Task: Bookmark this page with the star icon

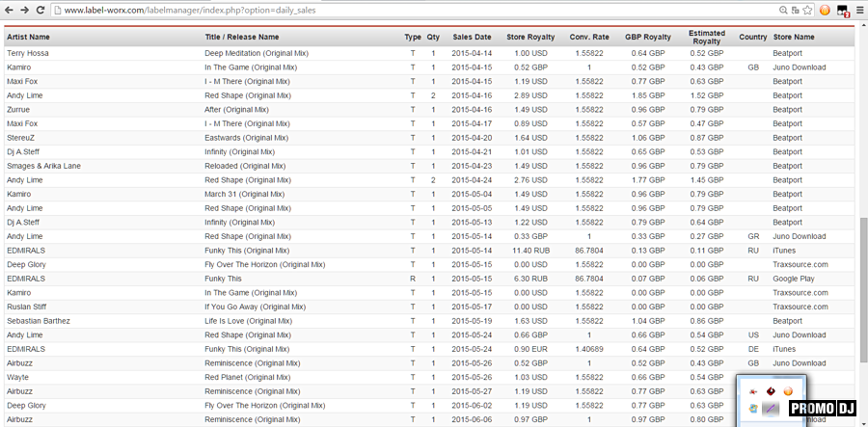Action: point(805,10)
